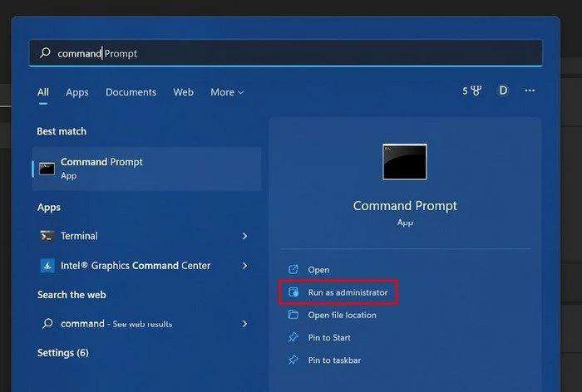Choose Open file location
The image size is (582, 392).
[x=342, y=315]
